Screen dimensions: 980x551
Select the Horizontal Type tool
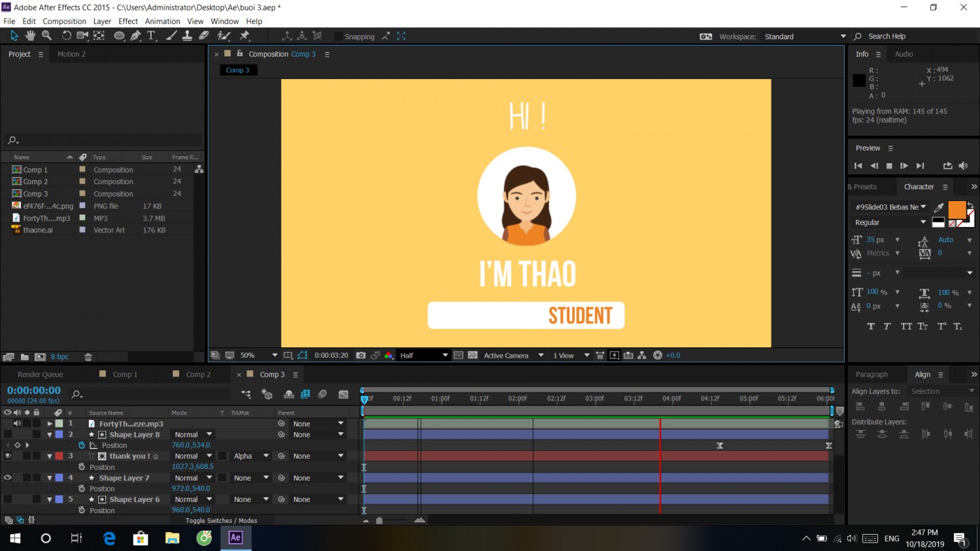click(152, 36)
